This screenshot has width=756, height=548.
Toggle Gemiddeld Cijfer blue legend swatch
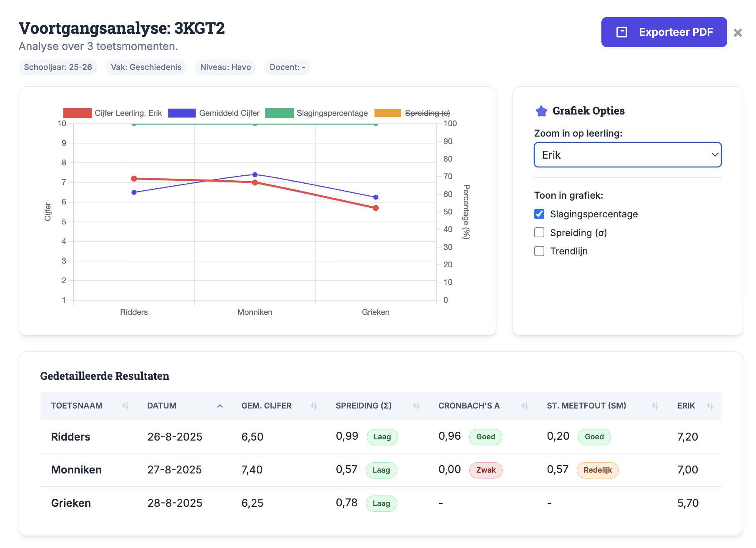click(x=182, y=113)
